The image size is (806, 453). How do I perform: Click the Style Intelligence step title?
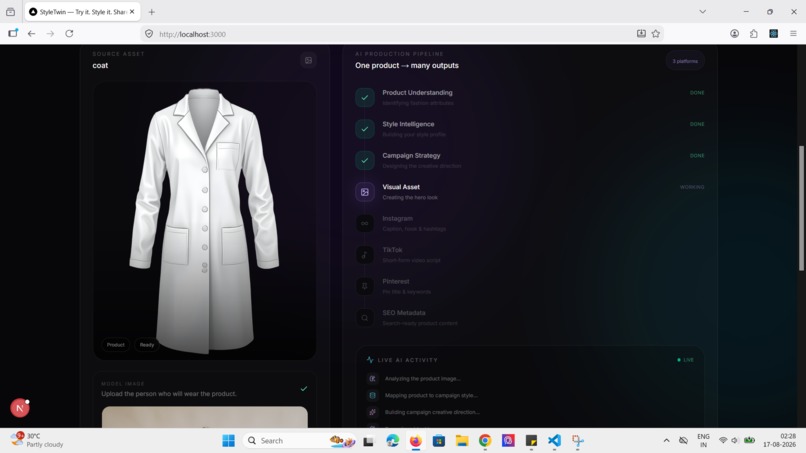coord(408,124)
